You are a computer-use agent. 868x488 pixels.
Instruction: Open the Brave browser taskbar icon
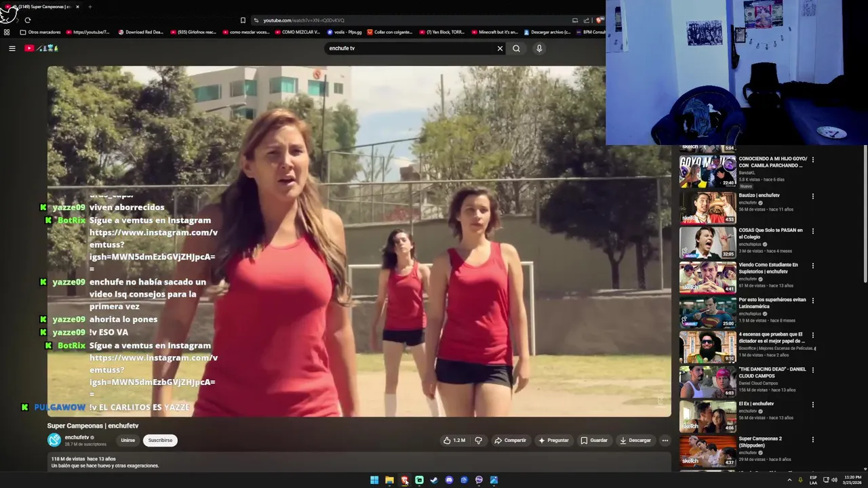click(404, 480)
